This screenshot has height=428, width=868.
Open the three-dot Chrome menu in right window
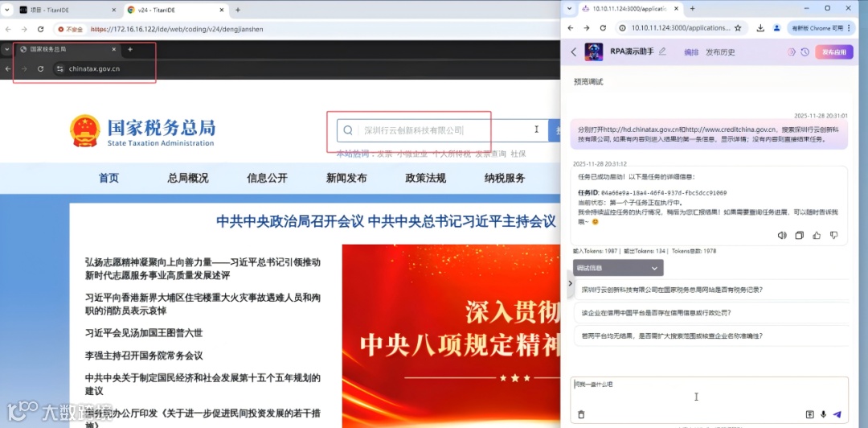coord(849,27)
